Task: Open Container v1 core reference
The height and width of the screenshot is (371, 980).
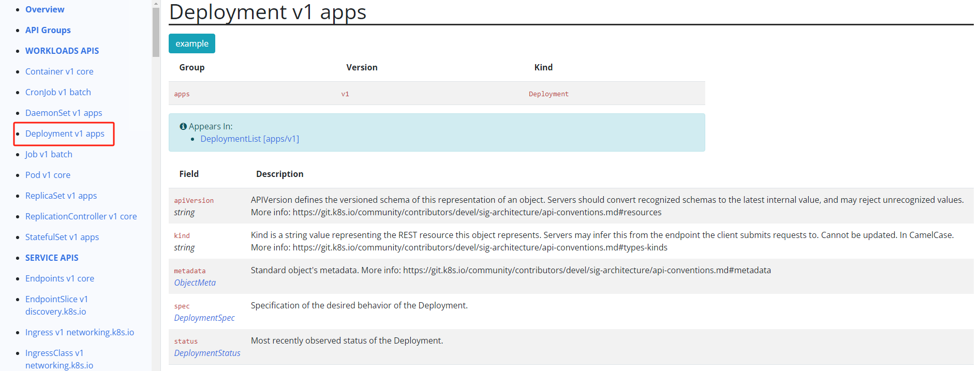Action: coord(60,71)
